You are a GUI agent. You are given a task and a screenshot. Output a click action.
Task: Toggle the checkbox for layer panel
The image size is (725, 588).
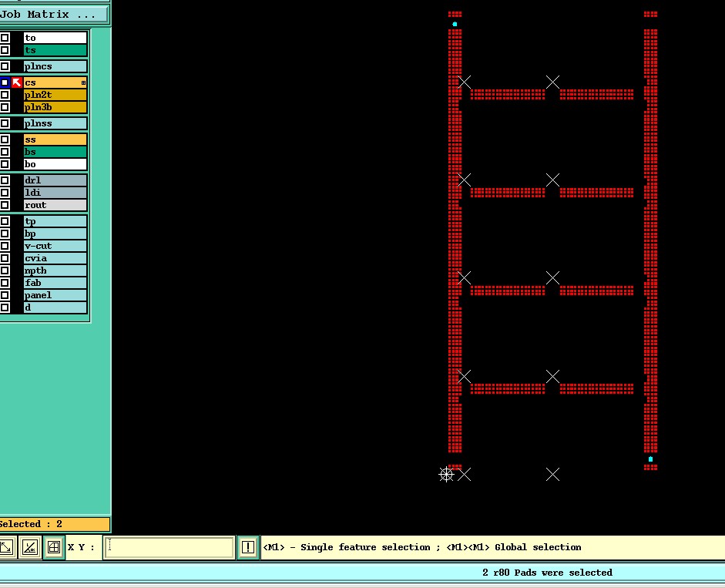coord(5,294)
